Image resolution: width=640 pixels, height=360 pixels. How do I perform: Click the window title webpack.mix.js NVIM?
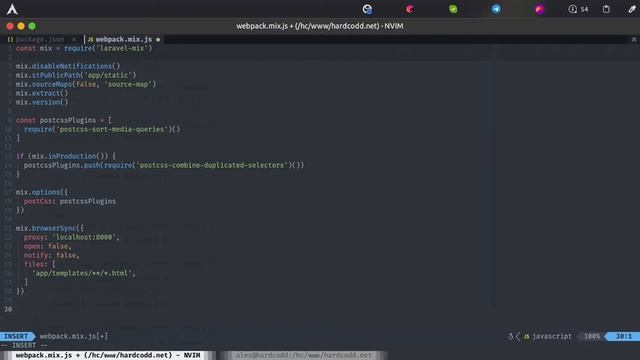320,26
